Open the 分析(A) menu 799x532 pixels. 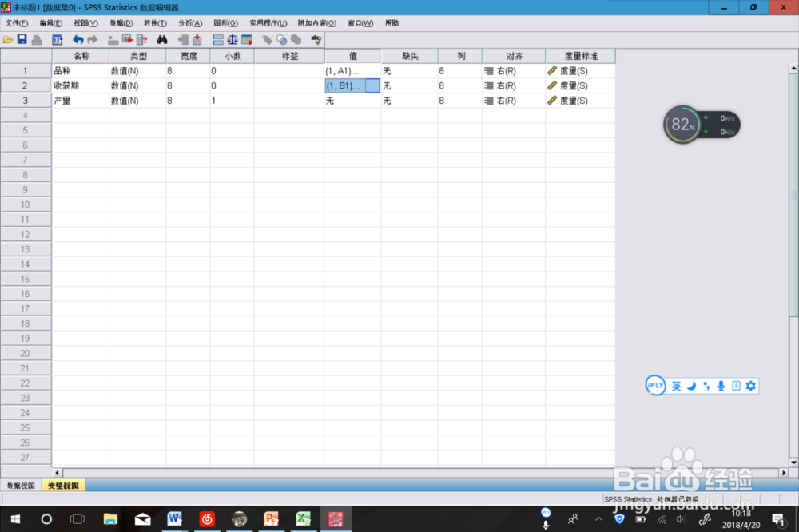click(x=190, y=23)
